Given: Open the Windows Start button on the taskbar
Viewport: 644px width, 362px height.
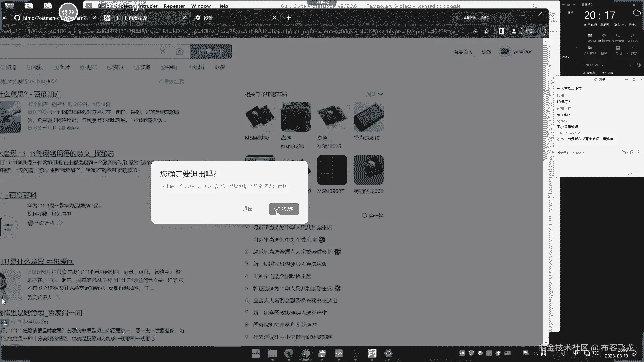Looking at the screenshot, I should tap(256, 353).
